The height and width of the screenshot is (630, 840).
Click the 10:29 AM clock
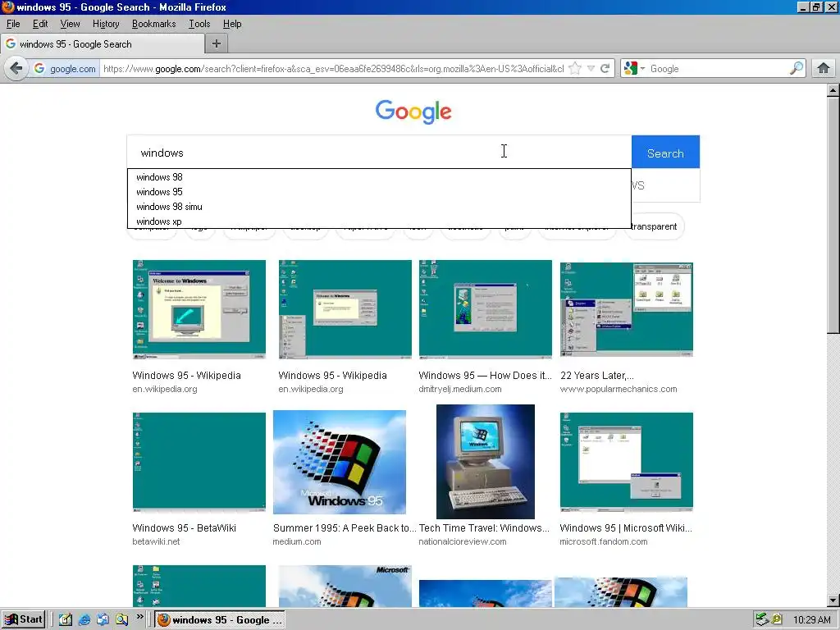[811, 620]
